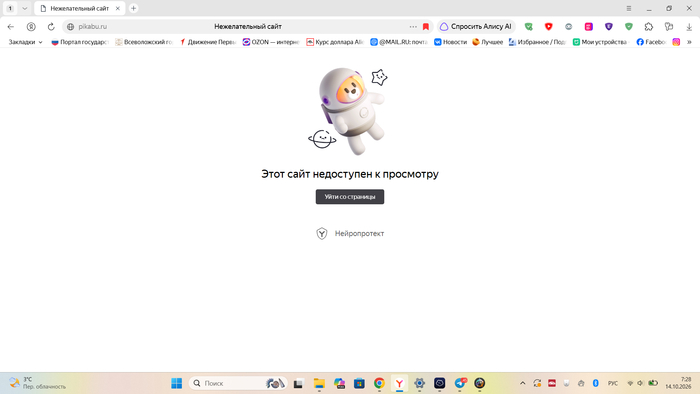This screenshot has width=700, height=394.
Task: Open the weather widget showing 3°C
Action: click(38, 383)
